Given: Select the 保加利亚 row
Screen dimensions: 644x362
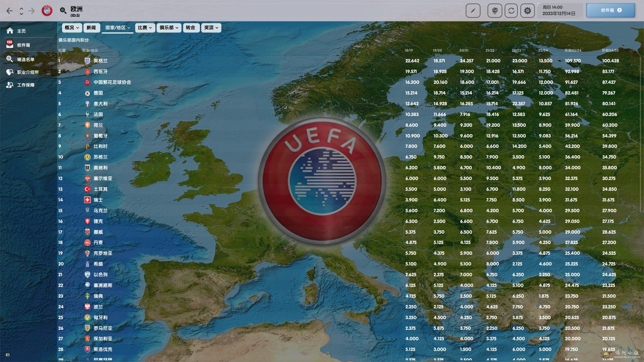Looking at the screenshot, I should [x=347, y=339].
